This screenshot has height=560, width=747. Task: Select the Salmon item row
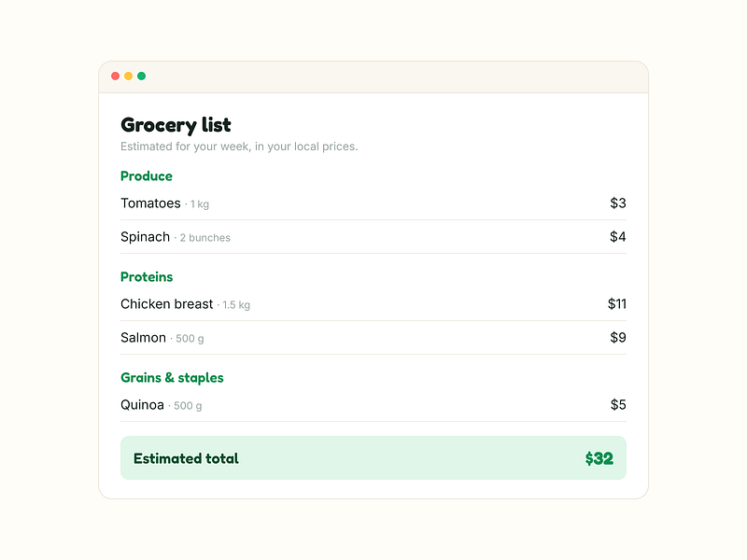[x=373, y=338]
